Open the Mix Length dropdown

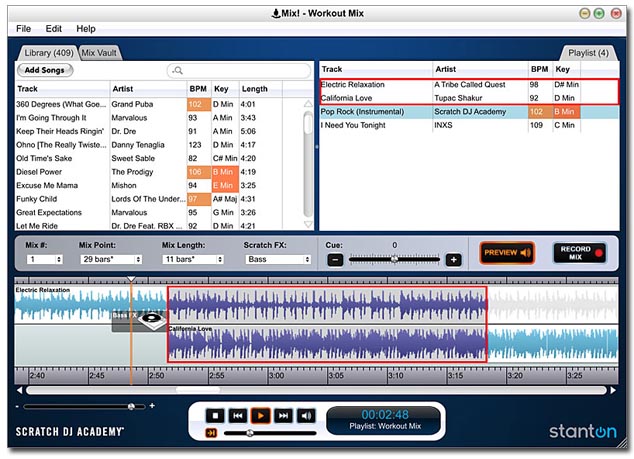click(193, 259)
